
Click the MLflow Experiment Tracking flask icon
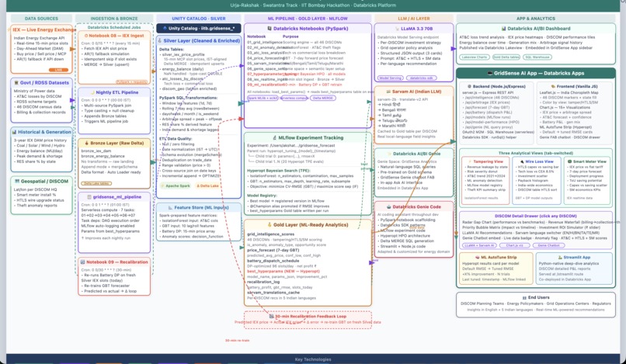point(275,137)
